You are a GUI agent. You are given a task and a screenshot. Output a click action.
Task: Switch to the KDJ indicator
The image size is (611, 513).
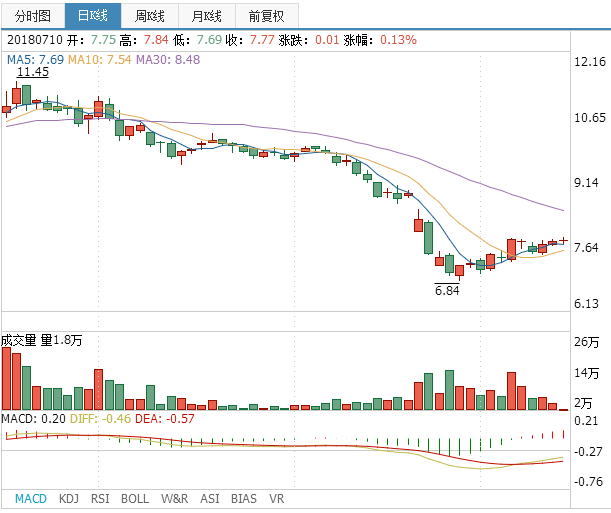[69, 499]
